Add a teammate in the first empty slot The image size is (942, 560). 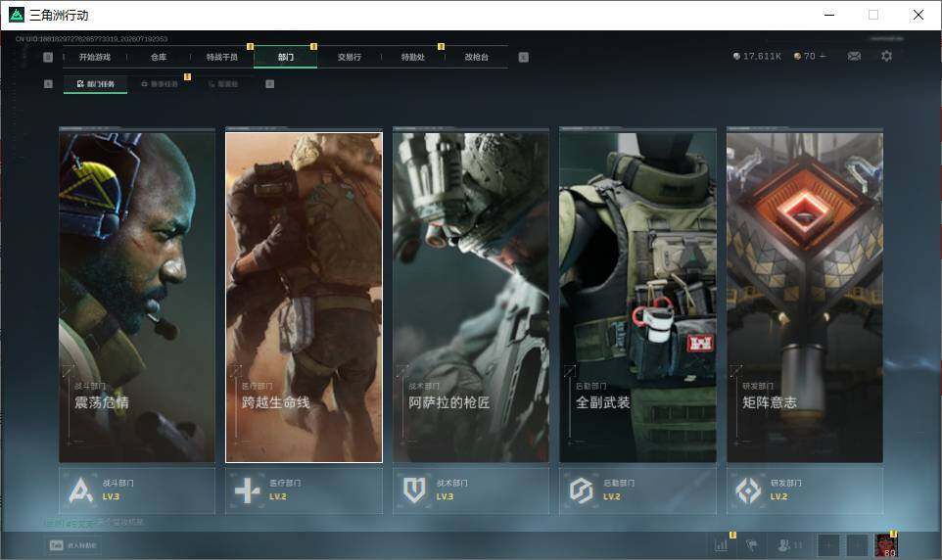[827, 545]
